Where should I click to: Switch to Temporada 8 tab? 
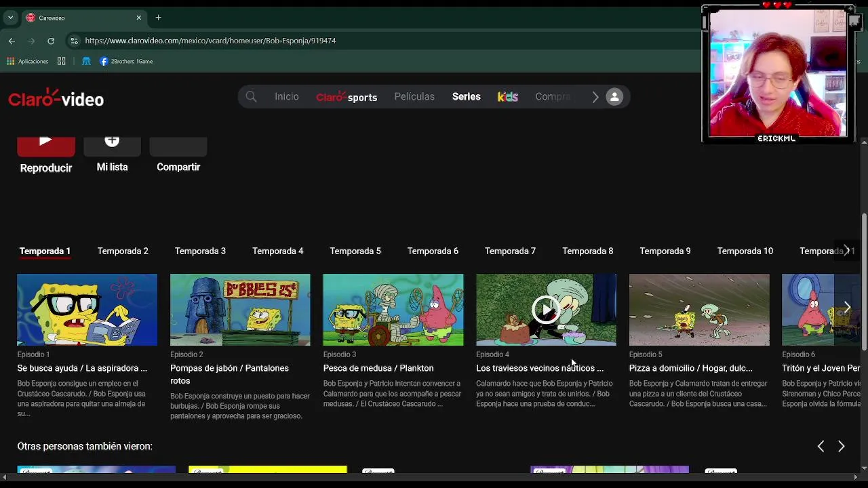(588, 251)
